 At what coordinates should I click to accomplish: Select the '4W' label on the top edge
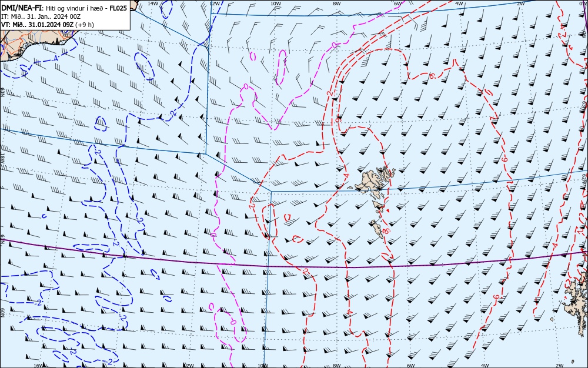click(459, 4)
